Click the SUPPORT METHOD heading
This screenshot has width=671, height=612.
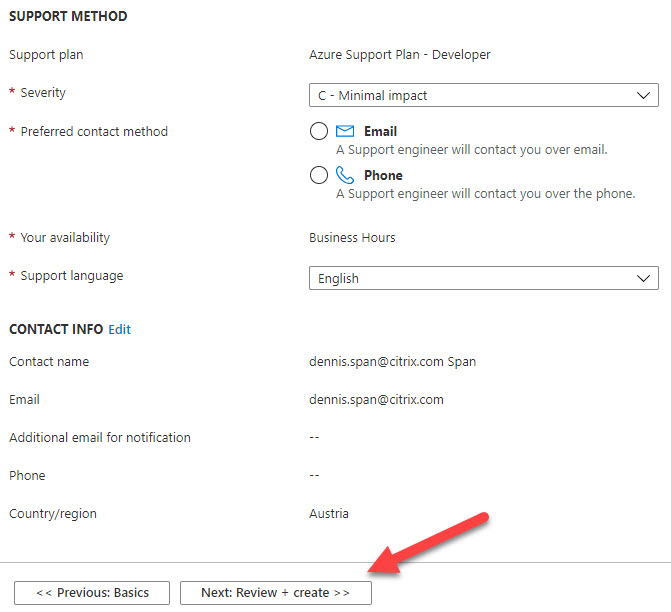coord(68,16)
